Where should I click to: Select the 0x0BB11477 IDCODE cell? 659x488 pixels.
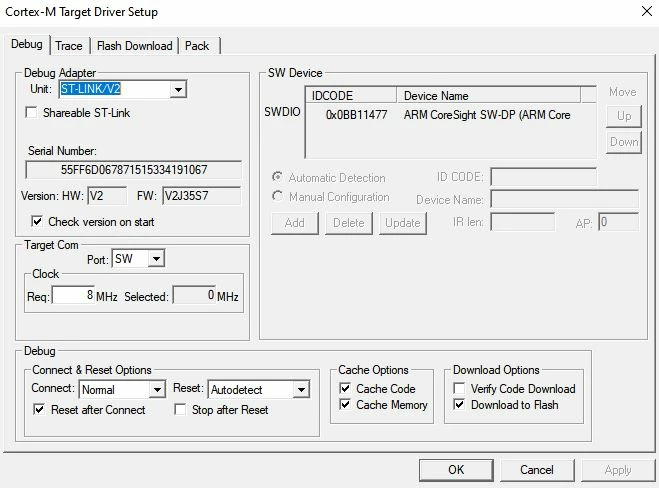[x=356, y=115]
